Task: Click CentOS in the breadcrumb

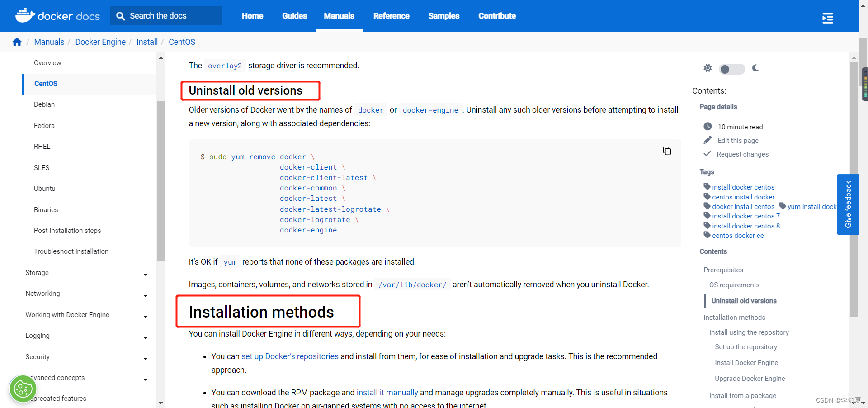Action: (182, 42)
